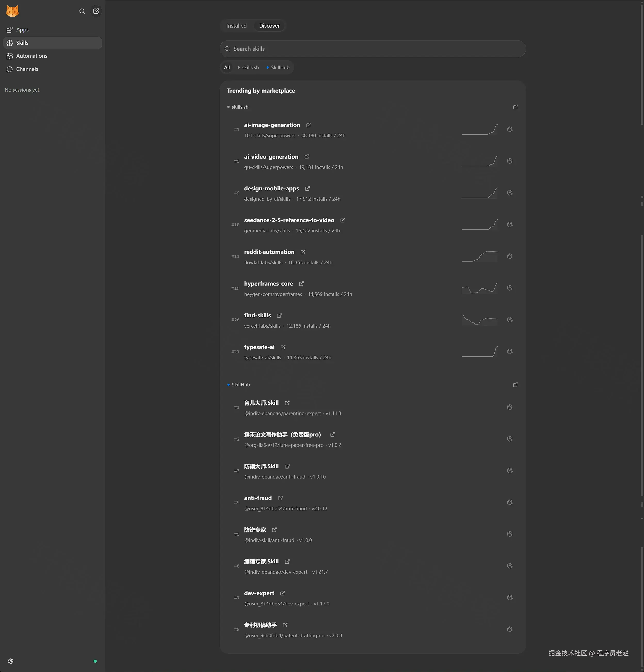
Task: Open external link beside ai-video-generation
Action: tap(307, 157)
